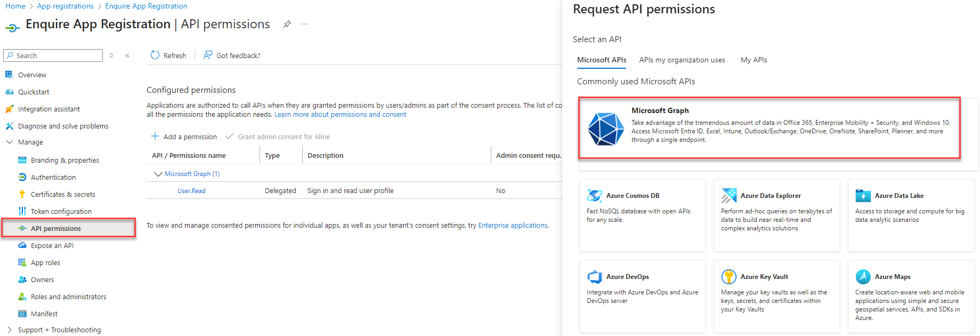Click the sidebar expand/collapse arrows toggle

(x=111, y=55)
